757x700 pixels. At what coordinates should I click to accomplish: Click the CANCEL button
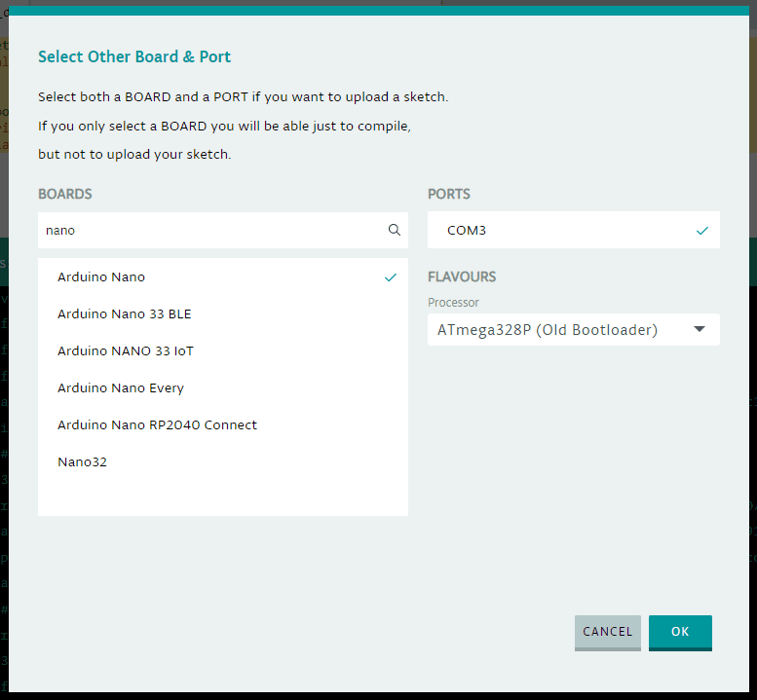[607, 633]
